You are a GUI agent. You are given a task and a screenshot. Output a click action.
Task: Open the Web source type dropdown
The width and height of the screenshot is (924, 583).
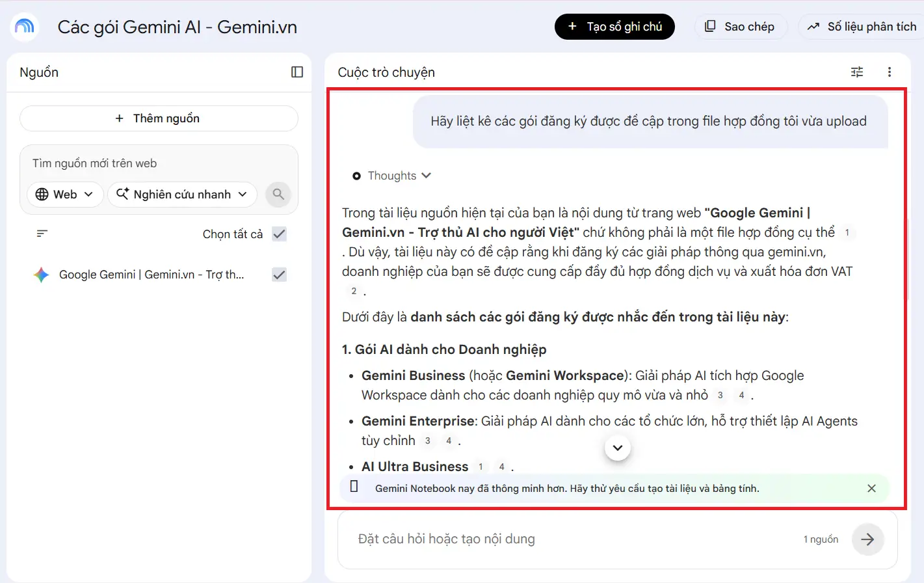click(x=65, y=195)
